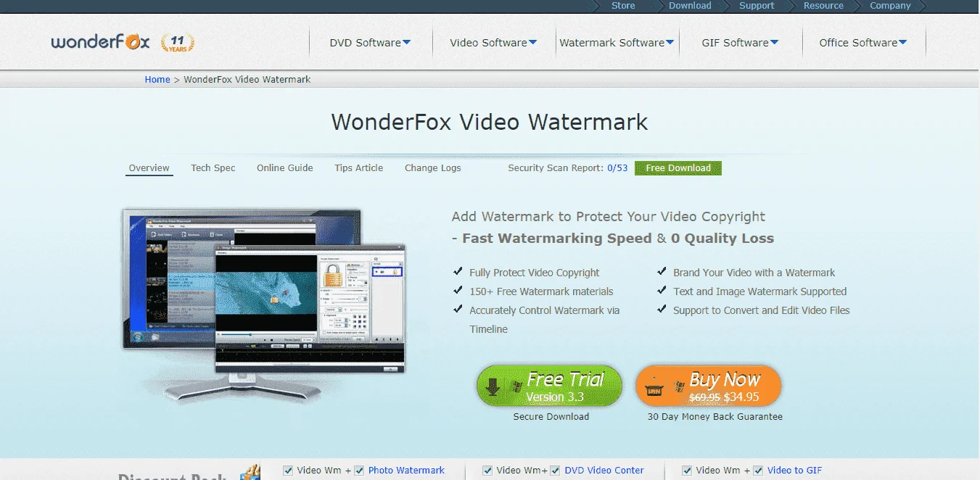Go to Download in top bar
The image size is (980, 480).
pos(690,6)
